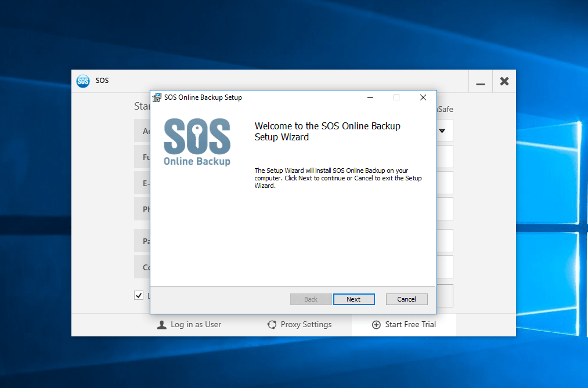This screenshot has height=388, width=588.
Task: Click the SOS logo in the main window title bar
Action: click(83, 81)
